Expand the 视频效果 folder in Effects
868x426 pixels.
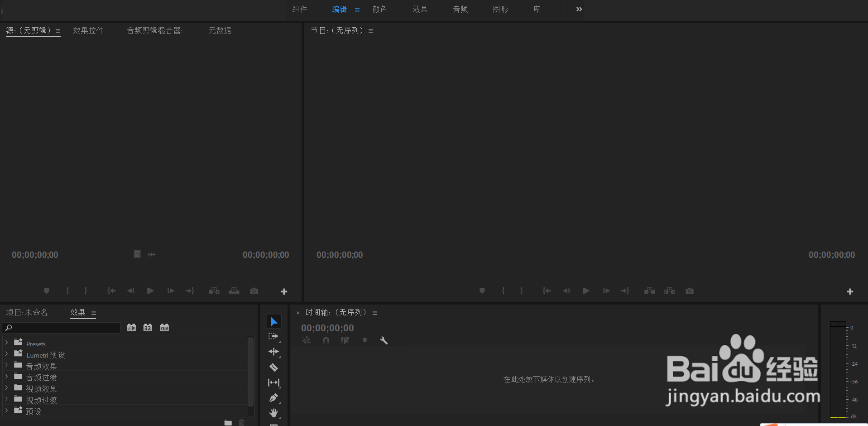coord(7,388)
